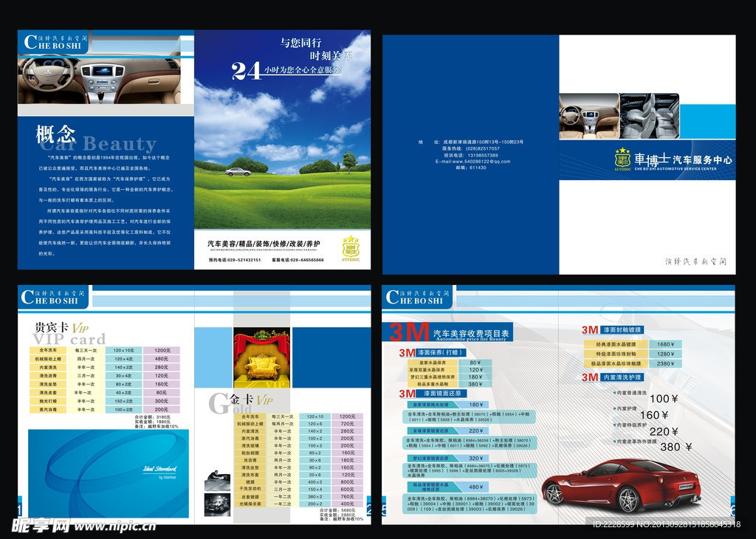
Task: Click the 車博士 brand name
Action: click(x=652, y=159)
